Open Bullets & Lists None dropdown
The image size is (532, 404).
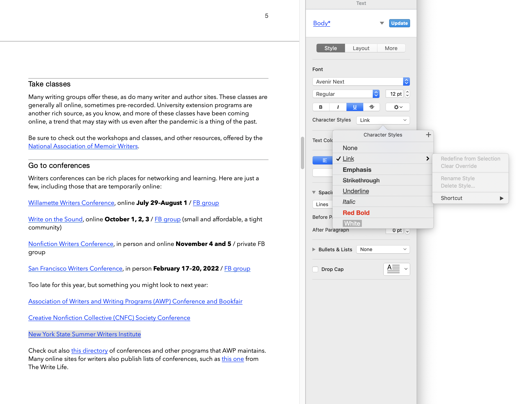tap(383, 249)
